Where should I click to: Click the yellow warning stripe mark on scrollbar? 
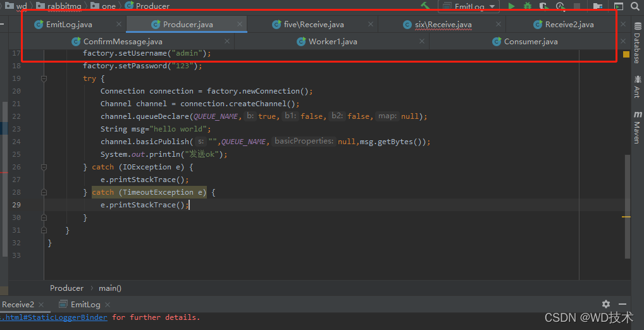pyautogui.click(x=626, y=217)
